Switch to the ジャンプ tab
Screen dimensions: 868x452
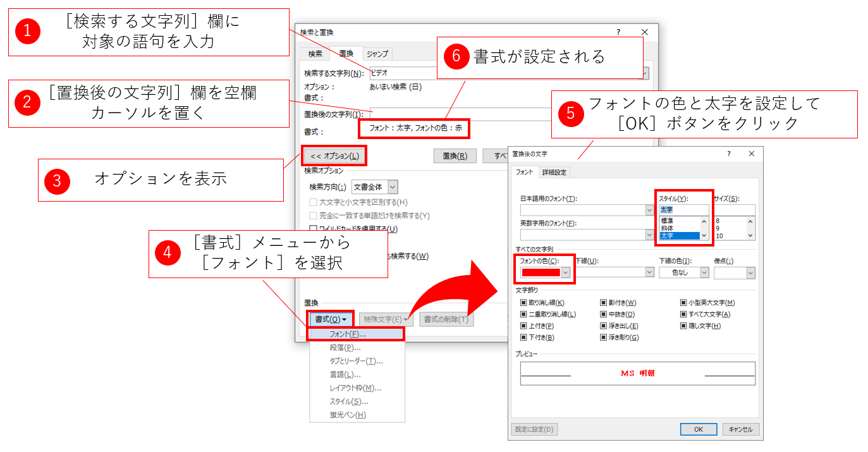tap(377, 54)
